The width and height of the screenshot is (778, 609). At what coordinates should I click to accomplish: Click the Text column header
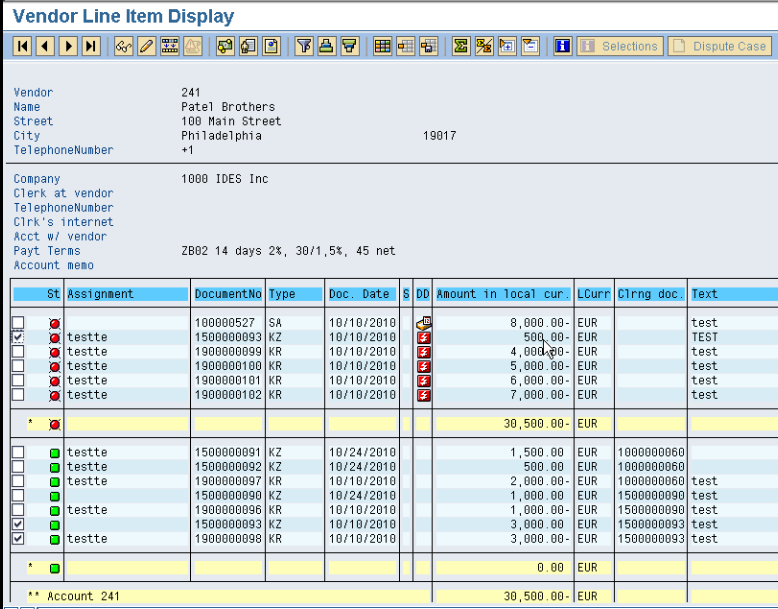[734, 294]
